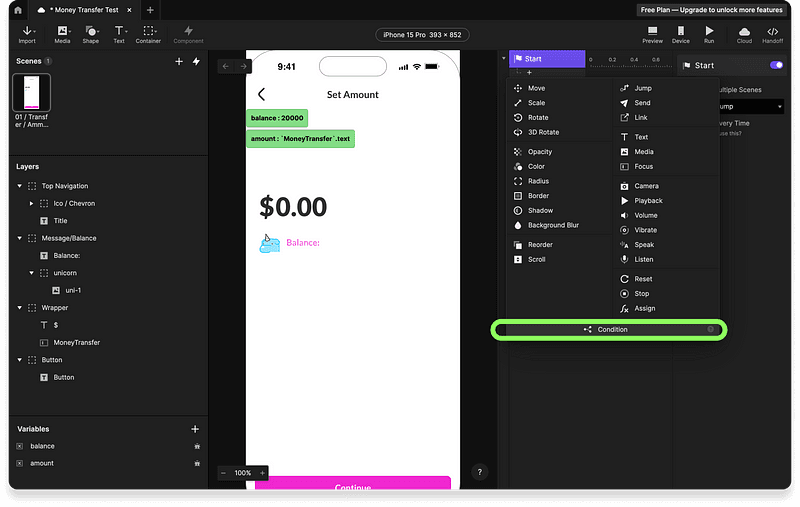The height and width of the screenshot is (507, 800).
Task: Collapse the Top Navigation layer group
Action: 20,186
